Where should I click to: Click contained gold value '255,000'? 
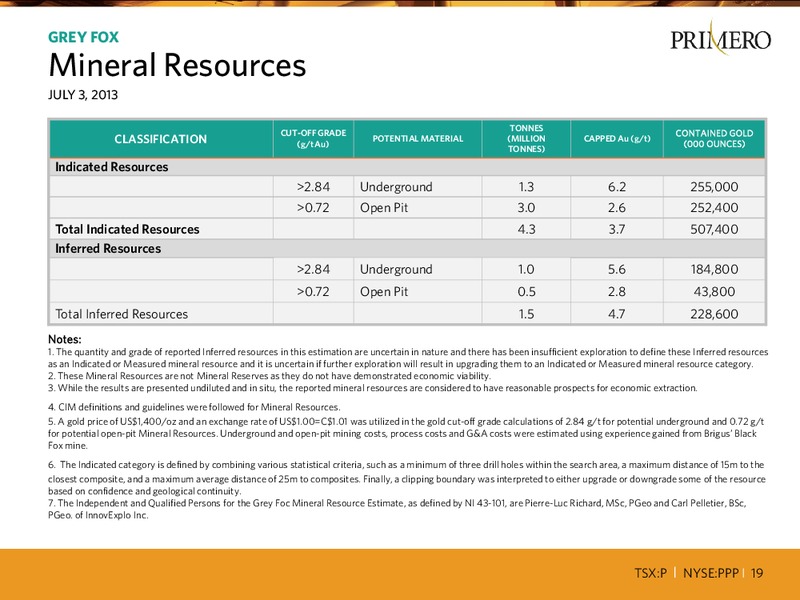tap(714, 187)
